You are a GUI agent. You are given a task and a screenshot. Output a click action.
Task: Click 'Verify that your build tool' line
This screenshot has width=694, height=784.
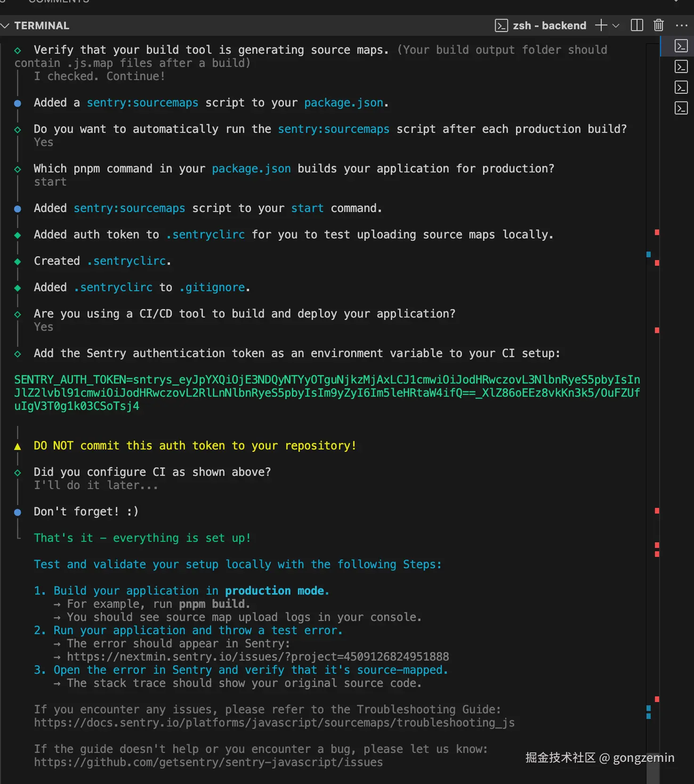211,49
